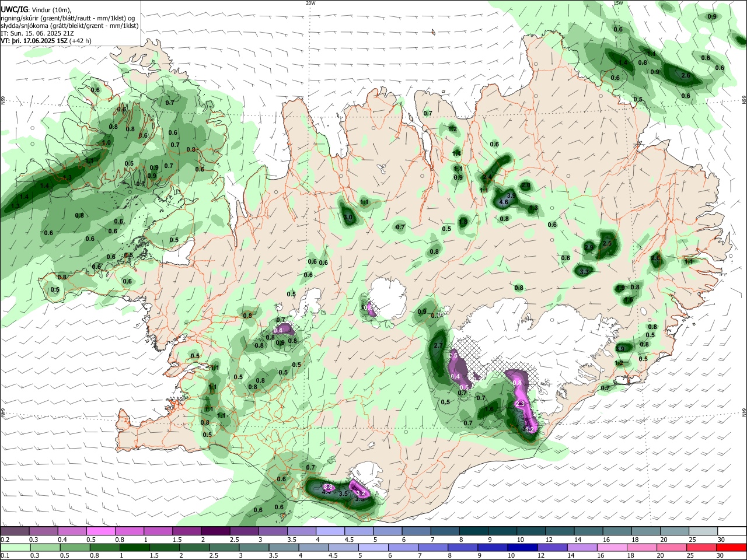Image resolution: width=747 pixels, height=560 pixels.
Task: Click the 1.8 value in north Iceland
Action: tap(463, 222)
